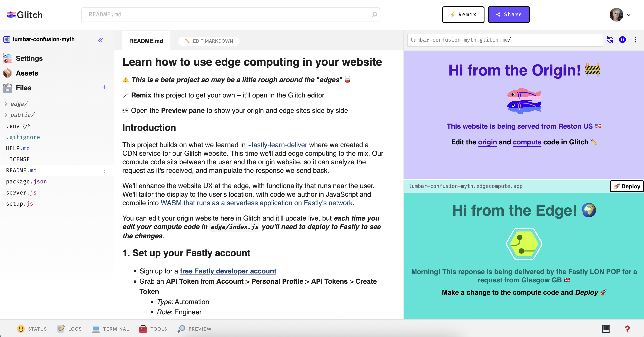
Task: Click the Settings koinobori icon
Action: (x=7, y=58)
